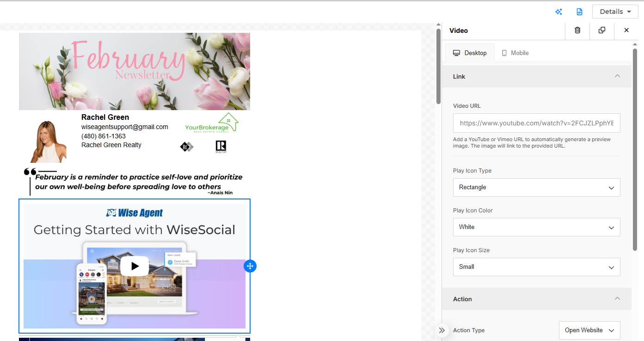Select the February self-love quote block
The height and width of the screenshot is (341, 644).
(x=134, y=181)
